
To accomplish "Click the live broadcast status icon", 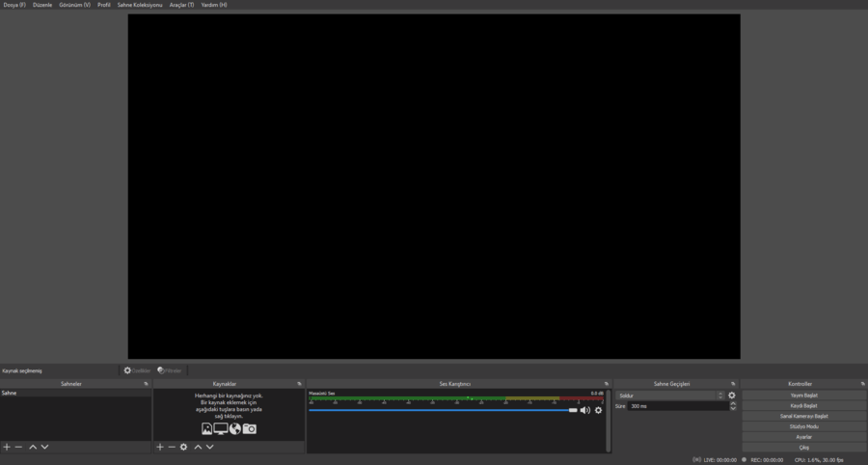I will pos(696,459).
